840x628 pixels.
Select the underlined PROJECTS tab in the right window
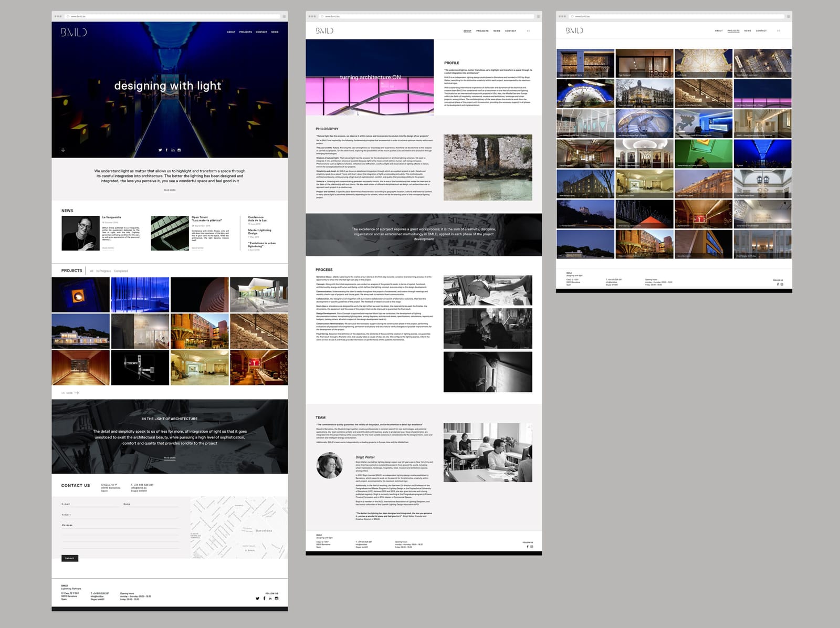pos(733,31)
